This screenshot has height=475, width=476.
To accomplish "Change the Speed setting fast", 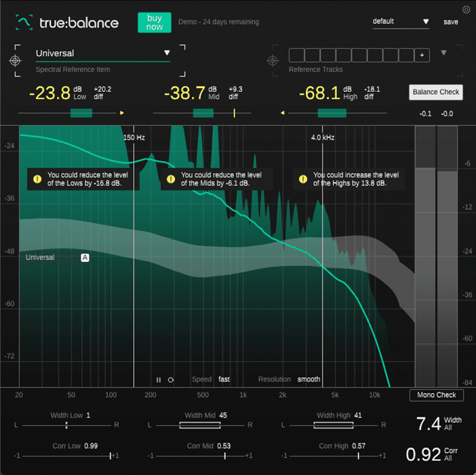I will coord(224,379).
